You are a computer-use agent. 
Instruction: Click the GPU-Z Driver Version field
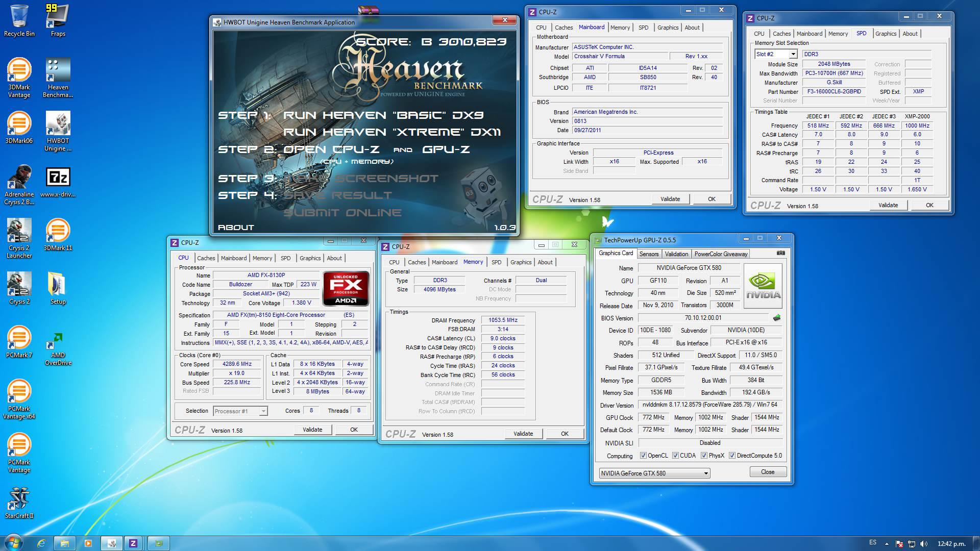pyautogui.click(x=710, y=405)
